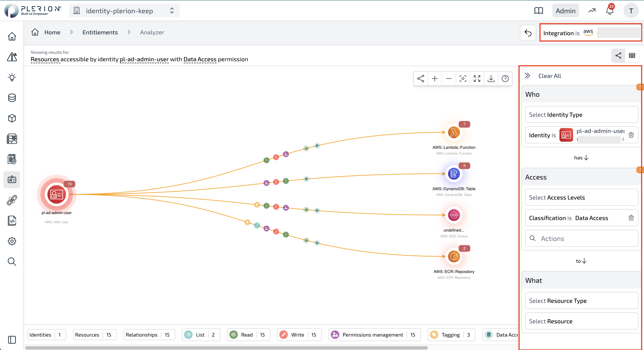Open Select Identity Type dropdown
The image size is (644, 350).
coord(582,115)
